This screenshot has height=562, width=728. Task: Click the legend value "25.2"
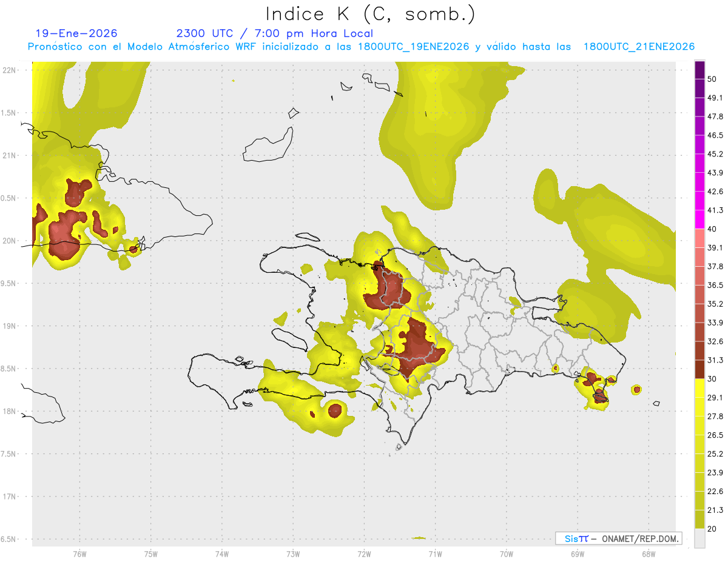pos(715,454)
